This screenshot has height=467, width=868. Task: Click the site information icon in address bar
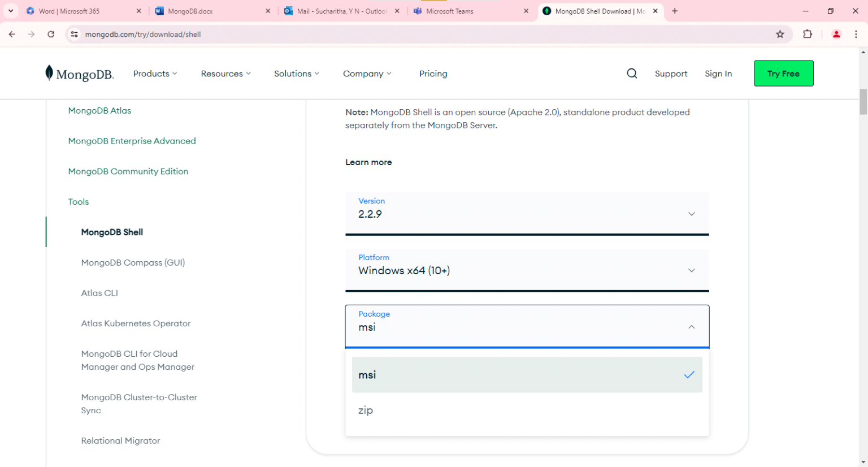pyautogui.click(x=75, y=34)
